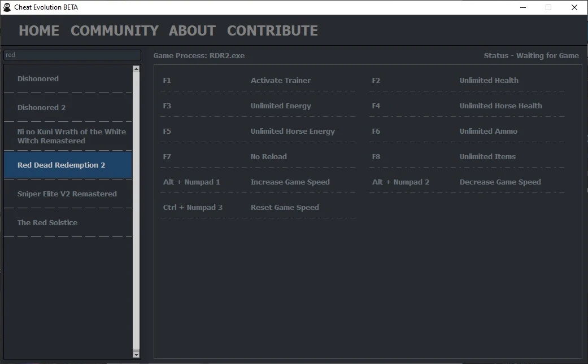Viewport: 588px width, 364px height.
Task: Open the ABOUT page
Action: 193,30
